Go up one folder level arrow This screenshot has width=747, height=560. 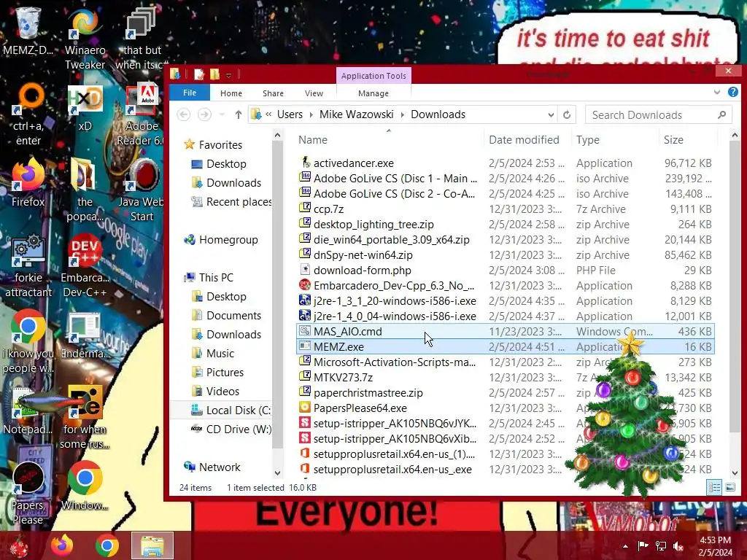pos(239,114)
